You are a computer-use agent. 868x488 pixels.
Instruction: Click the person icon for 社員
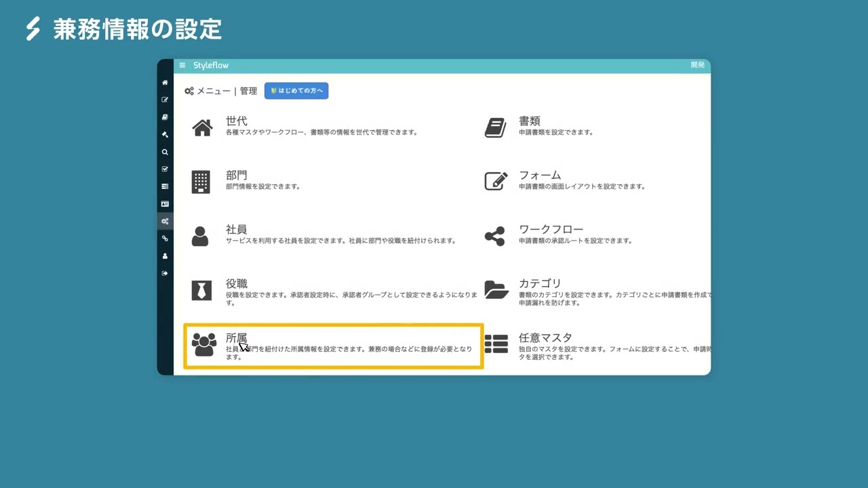click(200, 236)
